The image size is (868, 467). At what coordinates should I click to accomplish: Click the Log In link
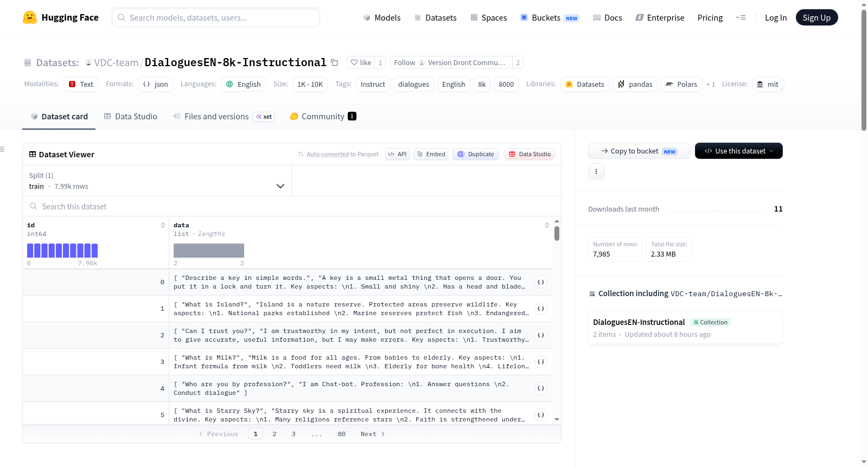pos(776,17)
